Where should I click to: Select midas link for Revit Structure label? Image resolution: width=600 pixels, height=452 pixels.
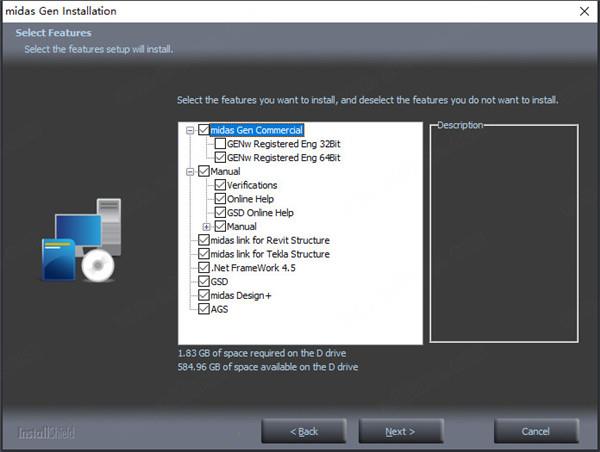click(270, 240)
